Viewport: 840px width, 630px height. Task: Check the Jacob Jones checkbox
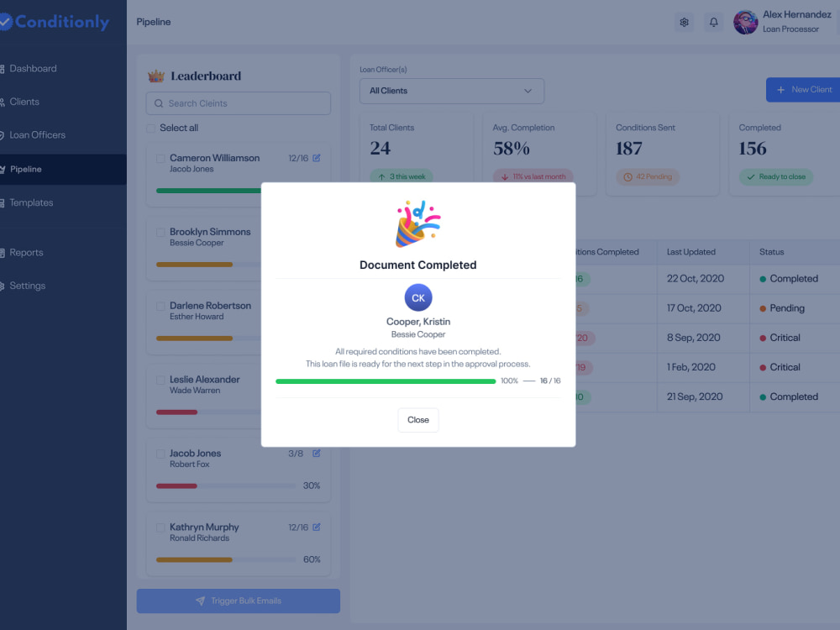pos(160,454)
